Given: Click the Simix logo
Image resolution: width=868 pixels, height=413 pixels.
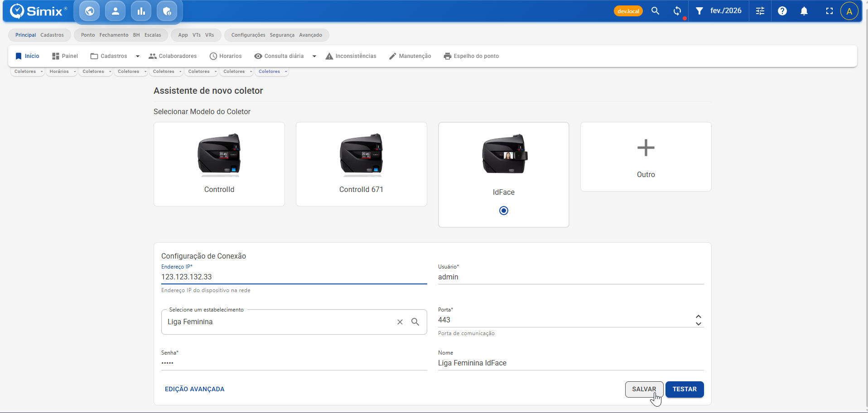Looking at the screenshot, I should (x=38, y=11).
